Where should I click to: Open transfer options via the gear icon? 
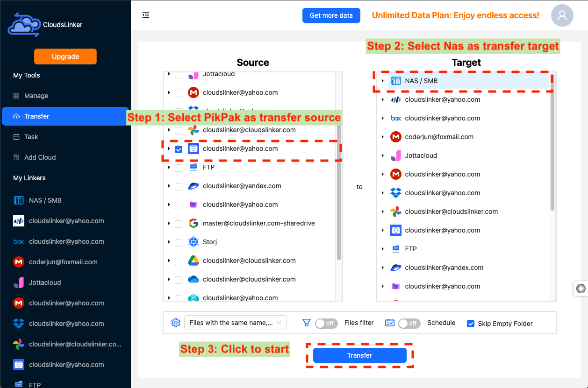tap(176, 323)
